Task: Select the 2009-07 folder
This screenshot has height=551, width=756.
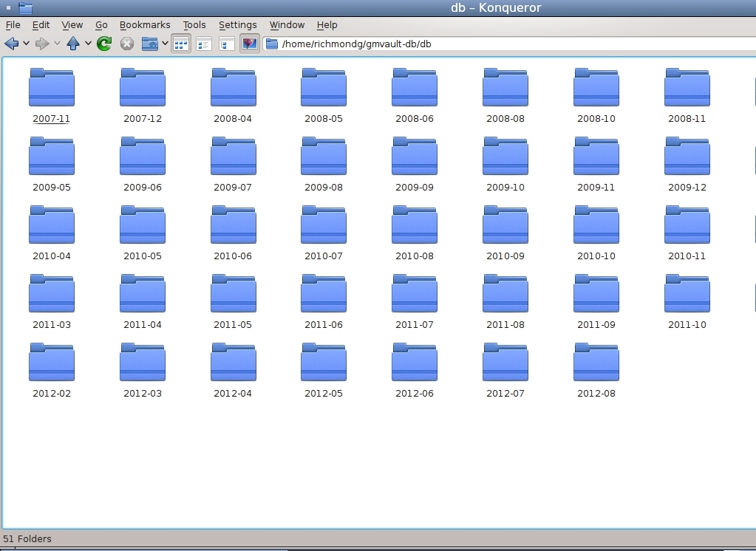Action: pos(233,156)
